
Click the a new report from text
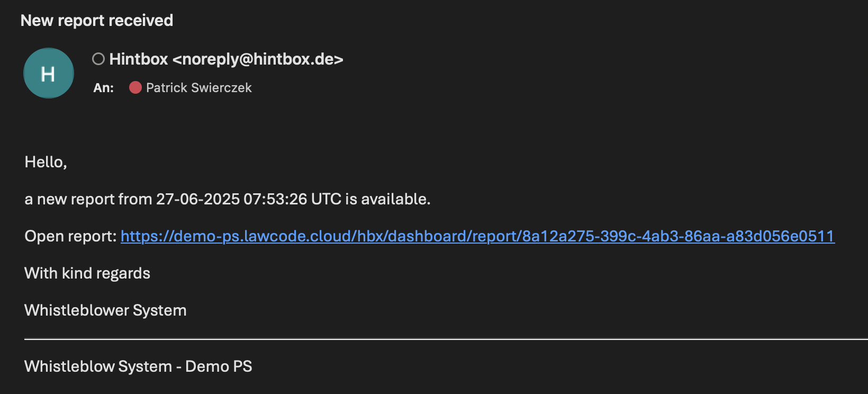tap(88, 199)
